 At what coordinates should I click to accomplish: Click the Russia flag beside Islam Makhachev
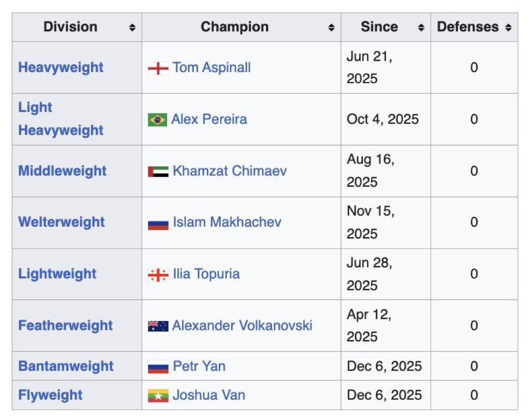coord(158,223)
